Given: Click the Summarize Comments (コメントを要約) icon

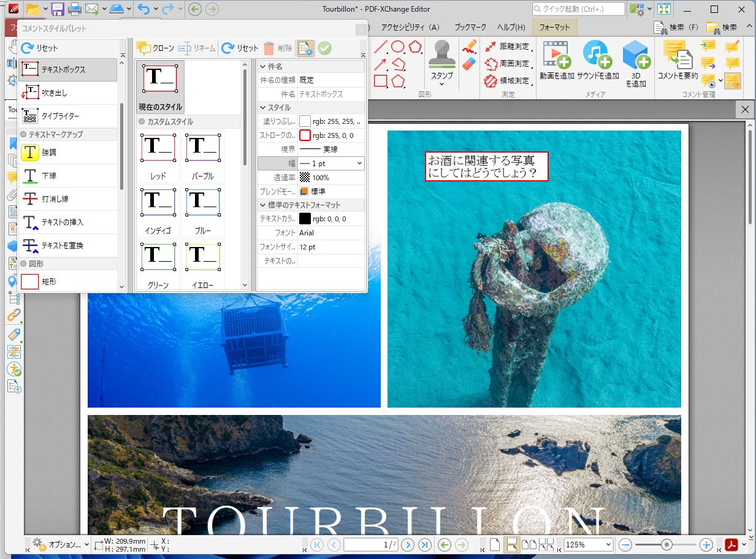Looking at the screenshot, I should (678, 54).
